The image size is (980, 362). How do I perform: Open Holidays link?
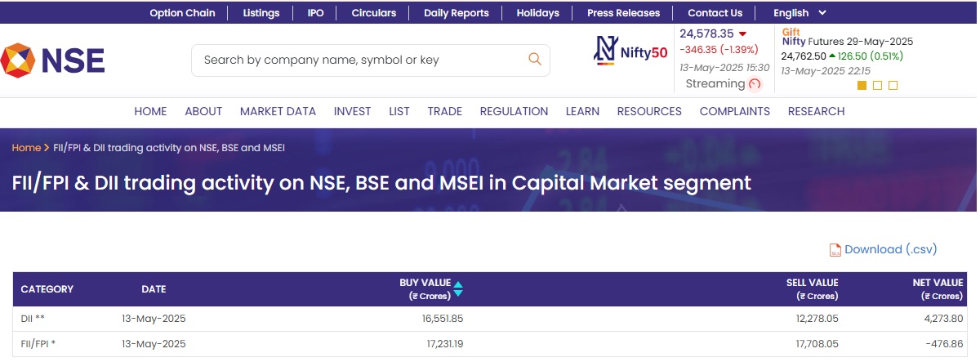(x=538, y=13)
